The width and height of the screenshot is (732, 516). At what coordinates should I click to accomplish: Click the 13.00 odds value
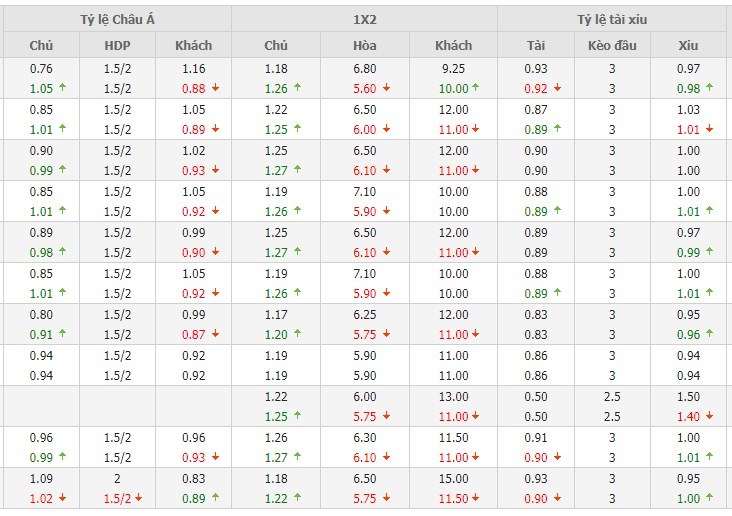[x=454, y=396]
